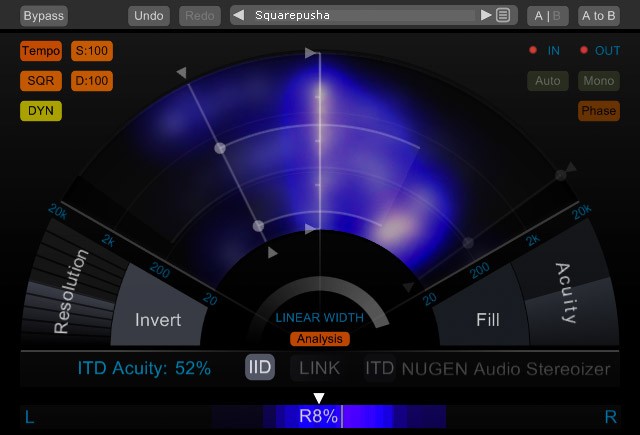Open the SQR waveform selector

coord(41,81)
